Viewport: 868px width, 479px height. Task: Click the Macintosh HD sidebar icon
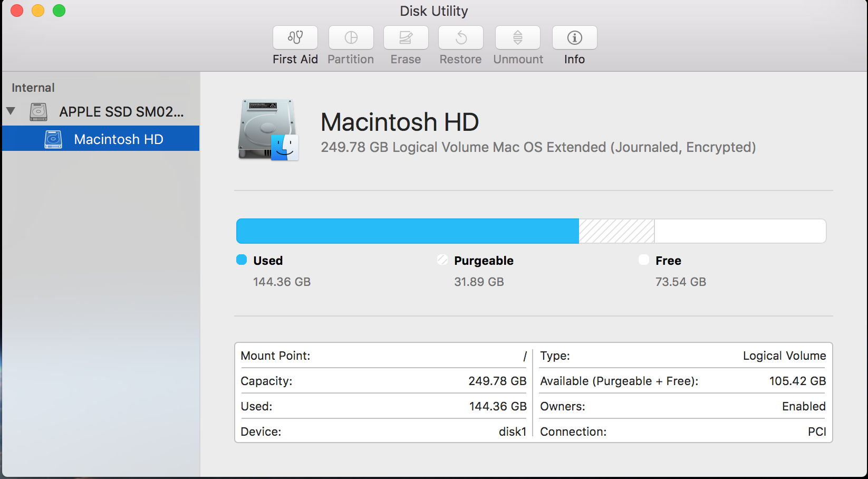[x=53, y=139]
